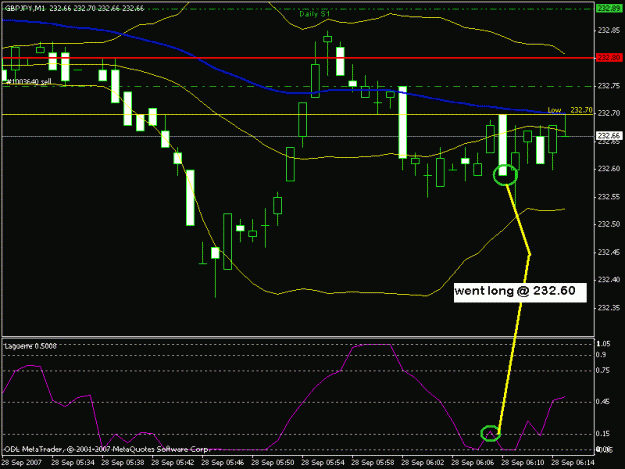Select the Low 232.70 line label
The width and height of the screenshot is (625, 469).
pos(570,110)
